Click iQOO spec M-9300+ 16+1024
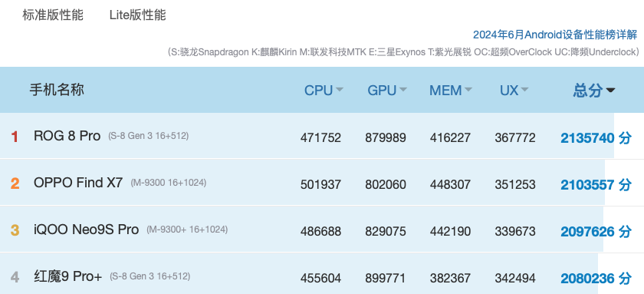 pos(187,230)
